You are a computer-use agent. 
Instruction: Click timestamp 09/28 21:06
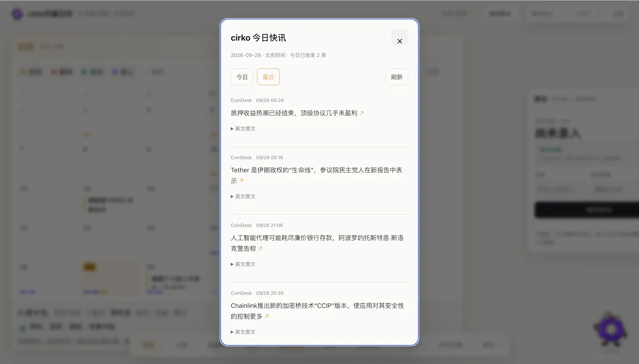(x=270, y=226)
